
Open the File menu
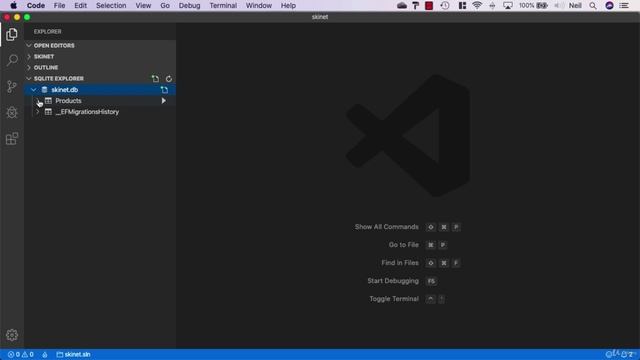[x=60, y=6]
